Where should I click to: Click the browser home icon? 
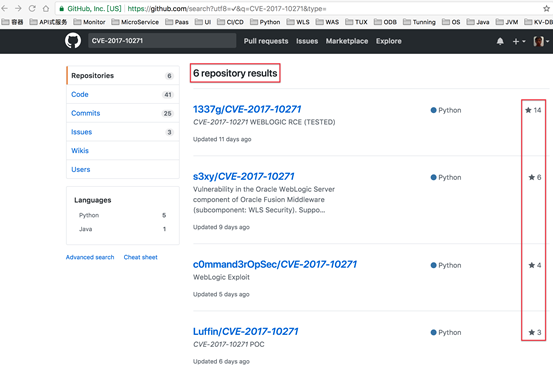click(46, 8)
